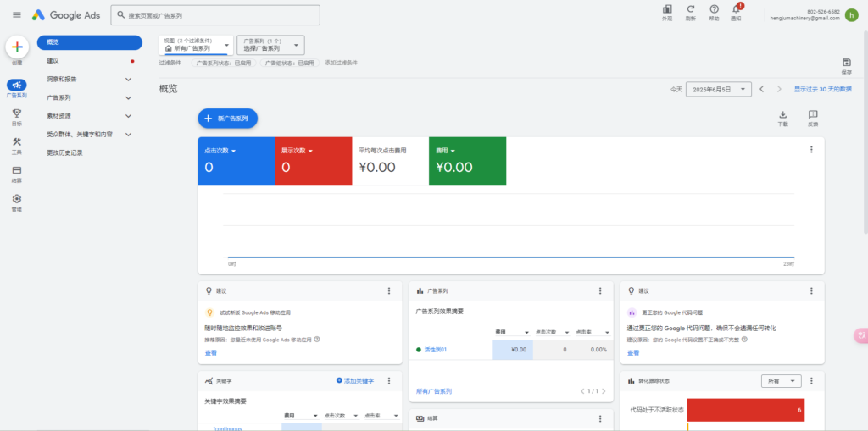Open the 结算 billing card icon

[x=17, y=170]
